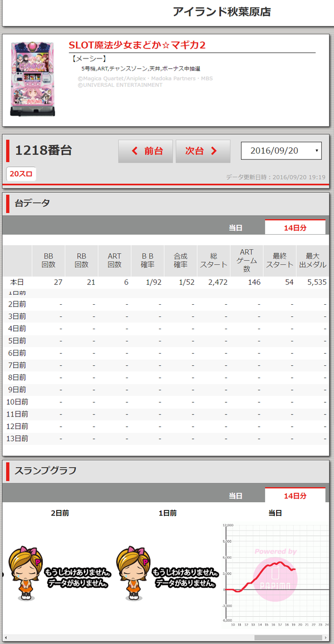Screen dimensions: 334x644
Task: Click the ARTゲーム数 column header
Action: tap(247, 260)
